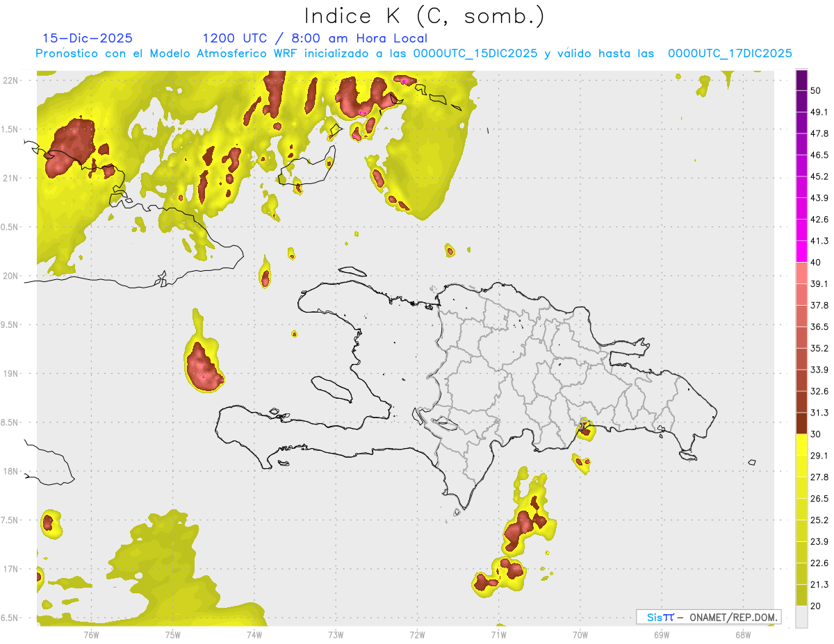Viewport: 834px width, 644px height.
Task: Pick the bright magenta swatch beside 41.3
Action: pos(801,251)
